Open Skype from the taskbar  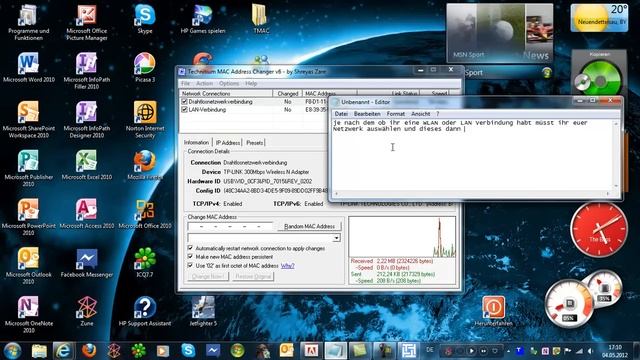188,350
